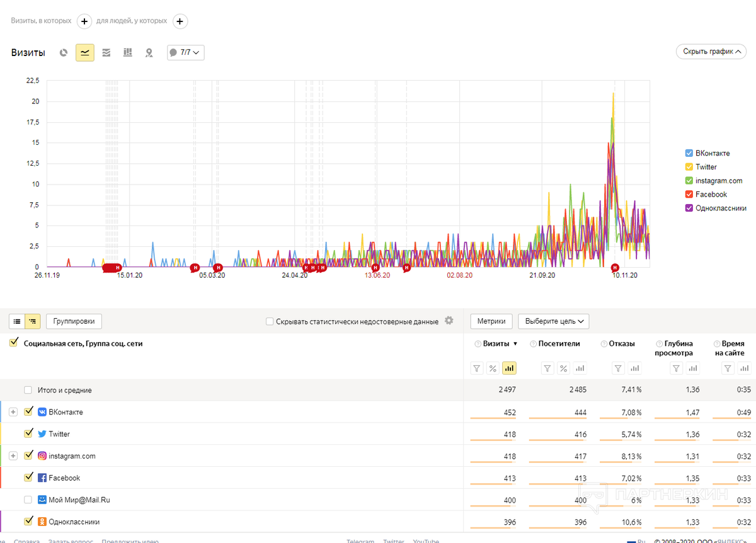Click the ВКонтакте visits value 452
The height and width of the screenshot is (543, 756).
point(510,413)
